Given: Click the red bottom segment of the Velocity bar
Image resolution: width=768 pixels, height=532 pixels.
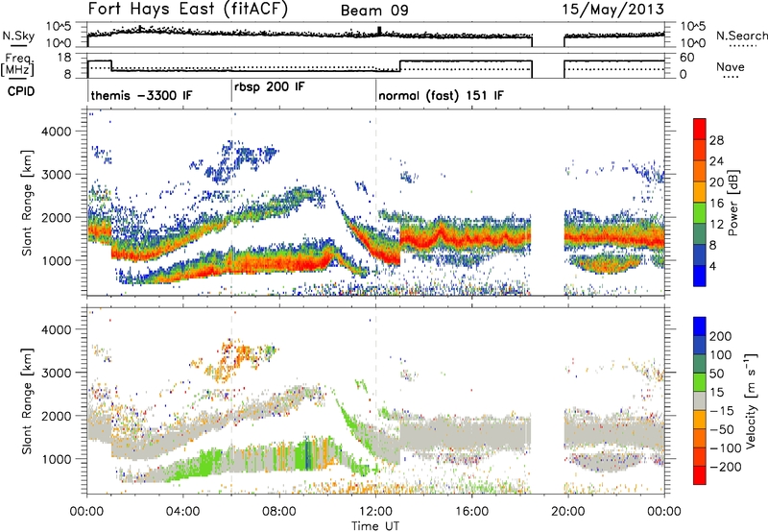Looking at the screenshot, I should [x=700, y=475].
